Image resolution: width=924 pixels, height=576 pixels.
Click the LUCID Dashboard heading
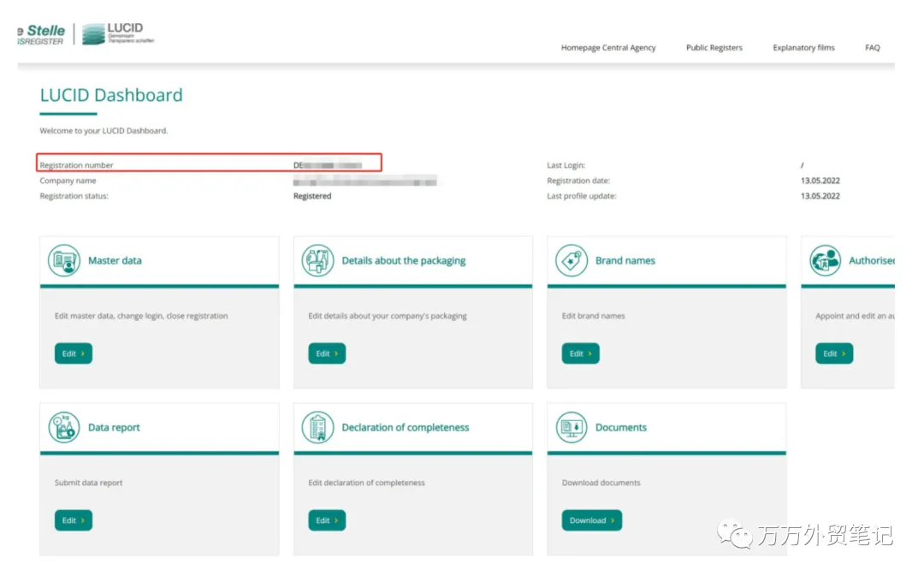click(x=111, y=95)
